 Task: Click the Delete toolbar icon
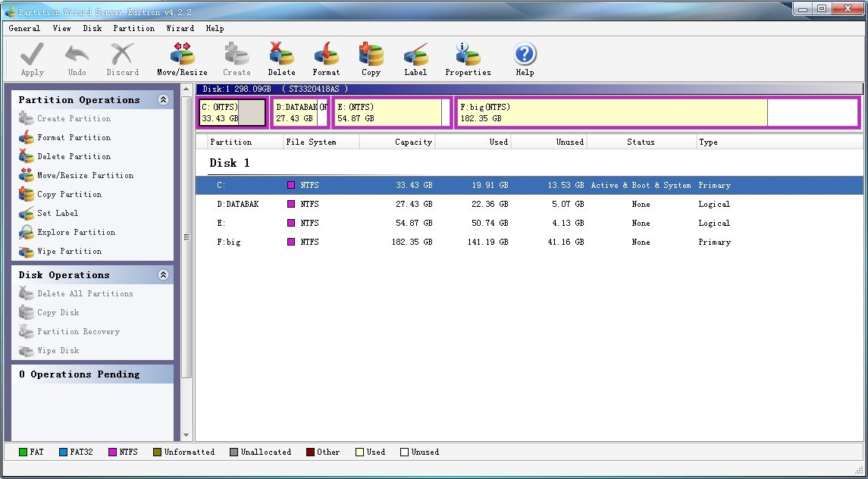(282, 55)
